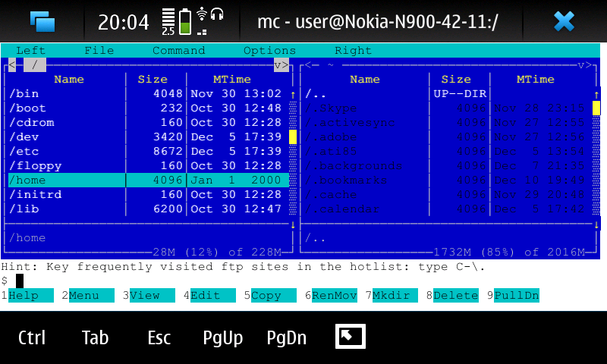Select the /boot directory

[149, 108]
